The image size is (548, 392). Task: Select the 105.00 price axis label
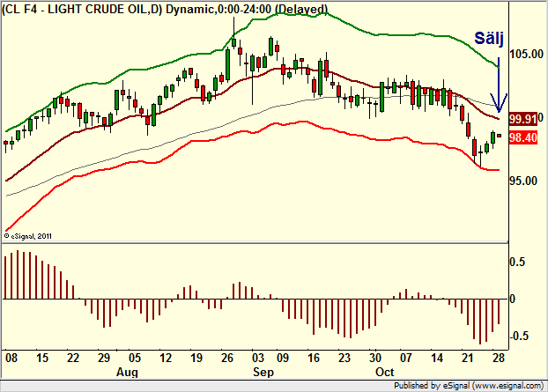click(x=527, y=54)
